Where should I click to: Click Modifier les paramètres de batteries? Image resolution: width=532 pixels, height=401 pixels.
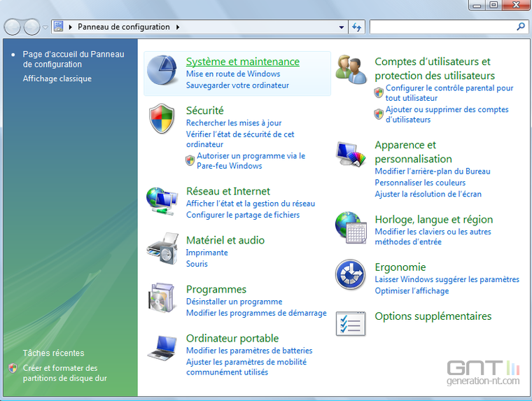(249, 351)
